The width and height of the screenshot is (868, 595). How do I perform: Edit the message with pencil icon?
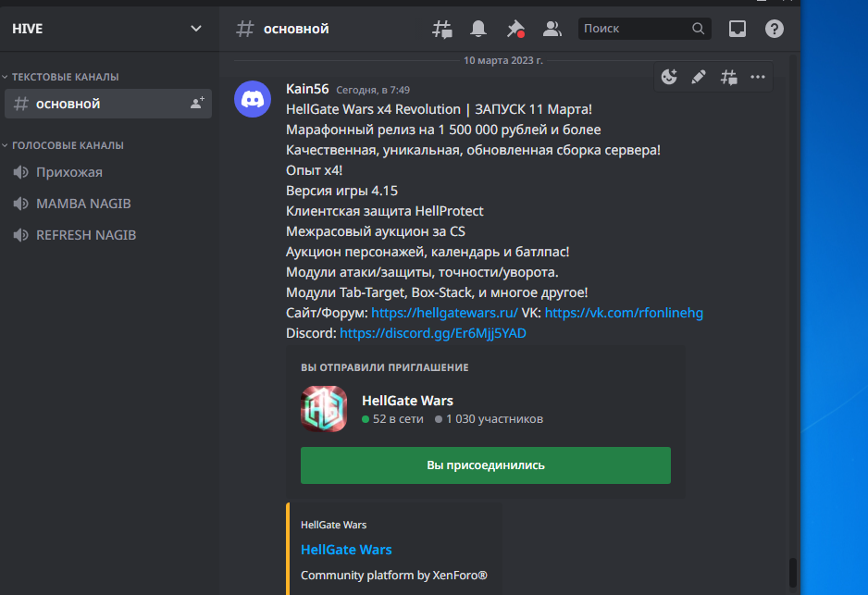(699, 77)
